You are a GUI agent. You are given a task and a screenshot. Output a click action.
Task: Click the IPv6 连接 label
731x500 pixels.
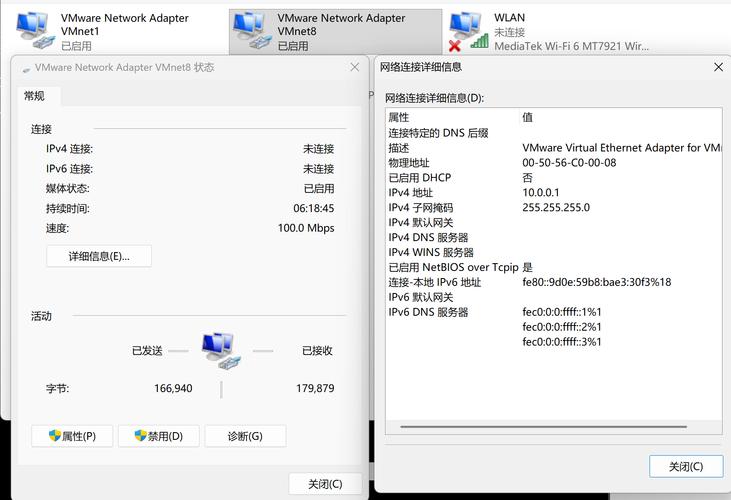pos(69,169)
